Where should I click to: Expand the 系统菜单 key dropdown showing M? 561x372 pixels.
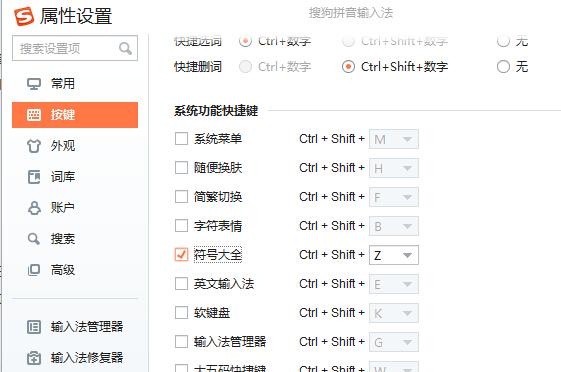point(394,139)
